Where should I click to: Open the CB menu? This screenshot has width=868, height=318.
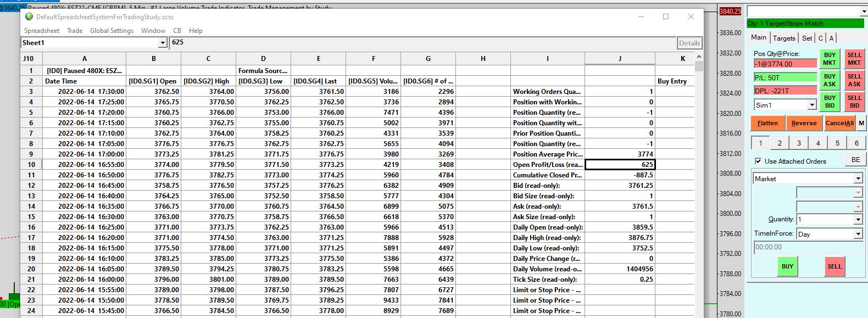[177, 31]
